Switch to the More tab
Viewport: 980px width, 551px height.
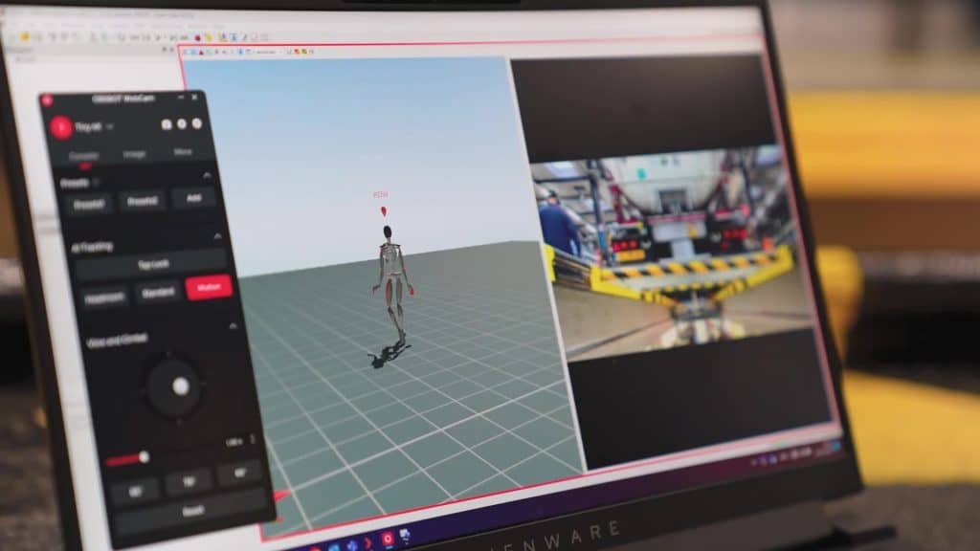point(182,152)
